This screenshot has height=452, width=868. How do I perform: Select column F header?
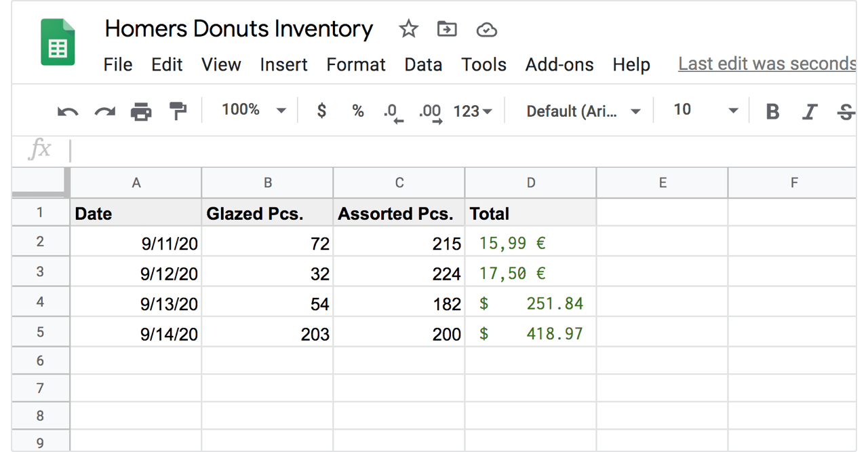(x=792, y=183)
